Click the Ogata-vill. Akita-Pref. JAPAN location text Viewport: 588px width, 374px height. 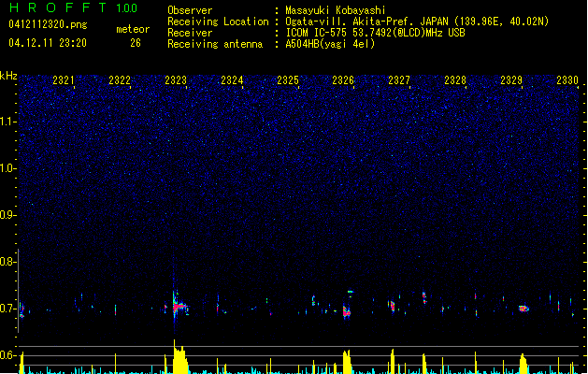[417, 22]
